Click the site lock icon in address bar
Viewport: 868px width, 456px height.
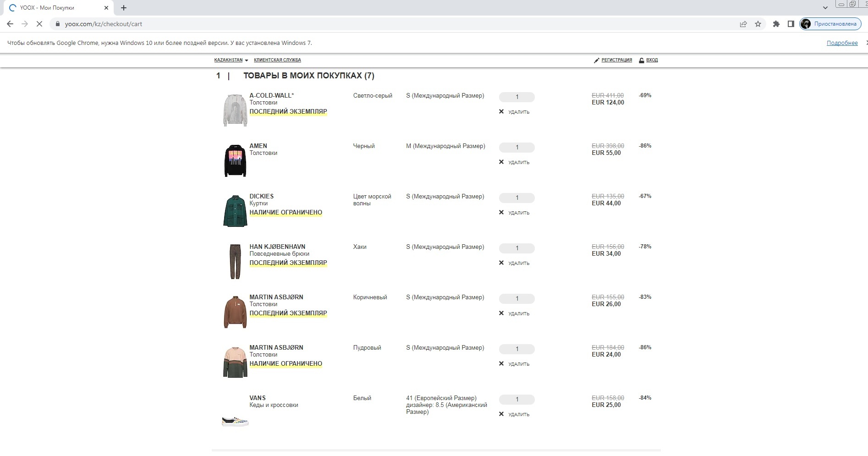57,24
